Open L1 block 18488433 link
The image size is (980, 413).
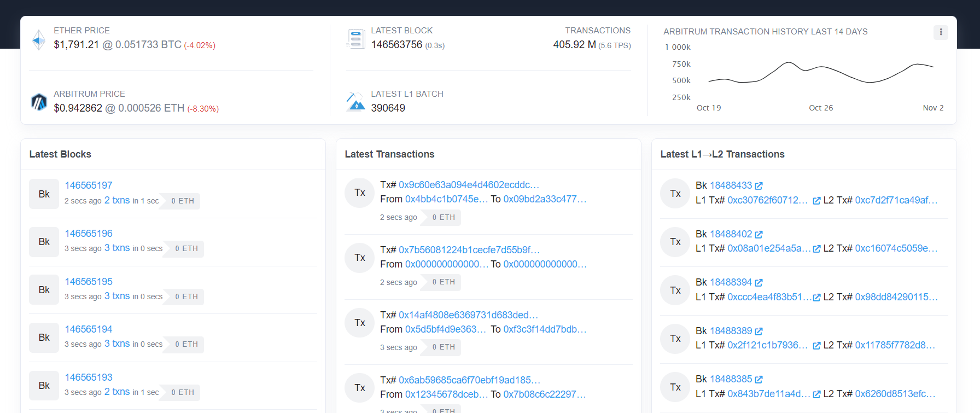(x=731, y=185)
